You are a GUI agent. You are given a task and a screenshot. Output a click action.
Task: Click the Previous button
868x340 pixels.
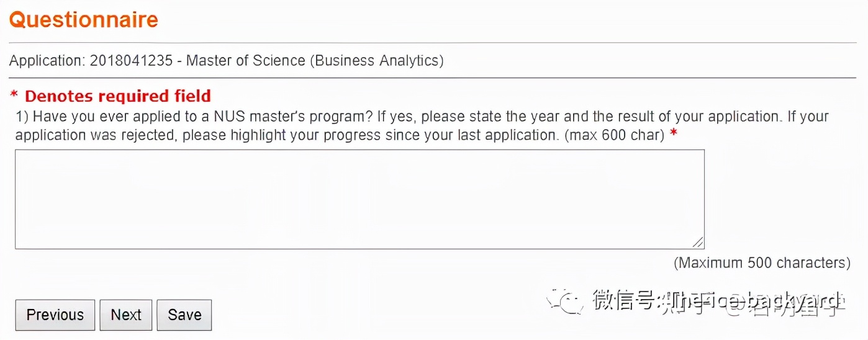tap(55, 315)
